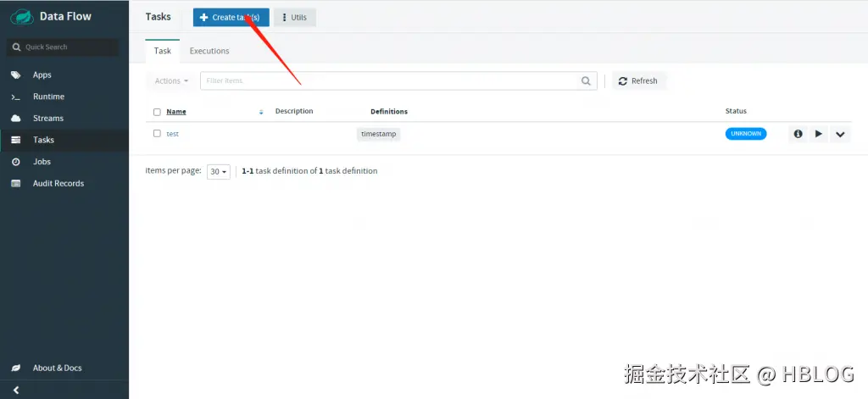Expand more actions for test task
The image size is (868, 399).
tap(840, 134)
